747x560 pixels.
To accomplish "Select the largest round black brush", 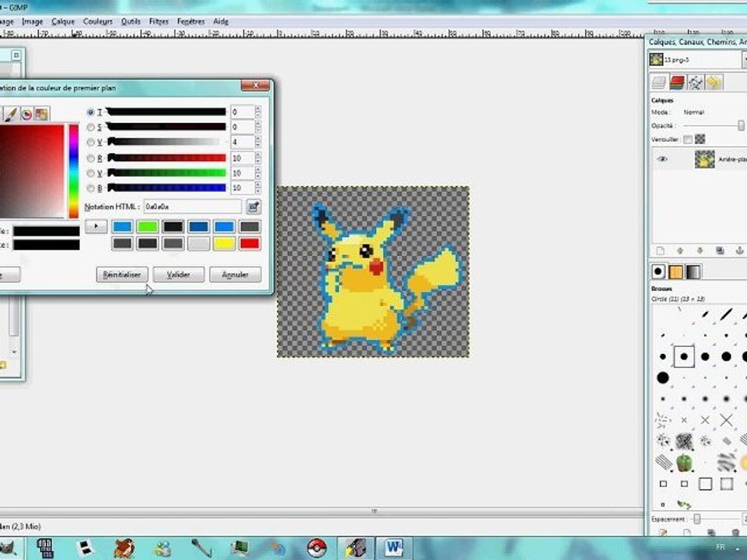I will coord(663,378).
